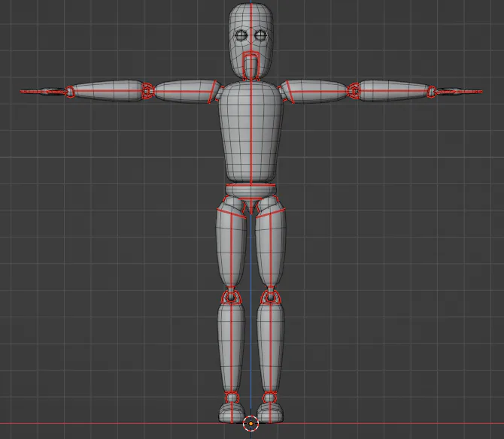Select the foot on screen's left side
The height and width of the screenshot is (439, 504).
click(x=232, y=413)
